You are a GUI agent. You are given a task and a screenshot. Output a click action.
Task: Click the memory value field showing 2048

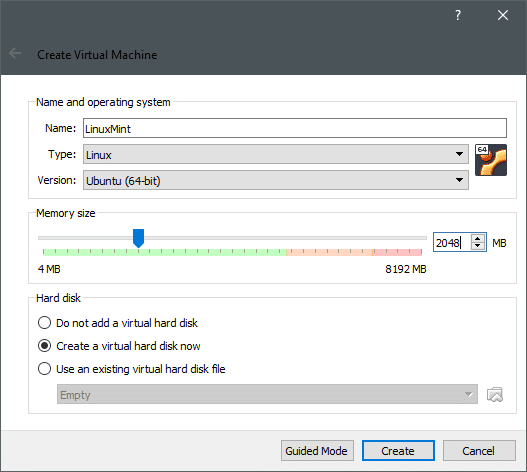click(x=452, y=242)
